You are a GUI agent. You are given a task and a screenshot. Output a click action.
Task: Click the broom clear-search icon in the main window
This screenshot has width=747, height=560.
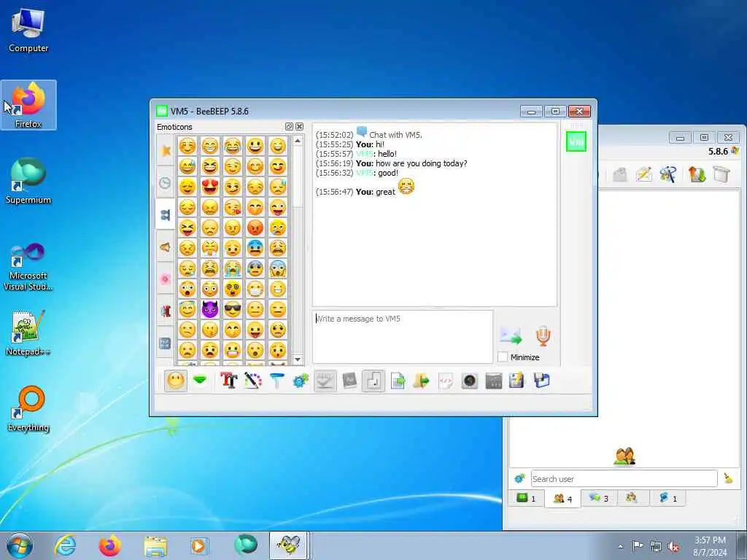click(x=728, y=478)
